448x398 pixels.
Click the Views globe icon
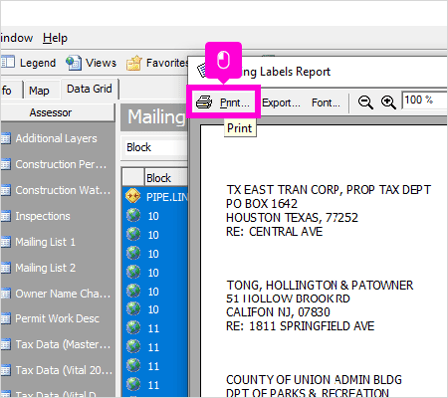pyautogui.click(x=73, y=63)
